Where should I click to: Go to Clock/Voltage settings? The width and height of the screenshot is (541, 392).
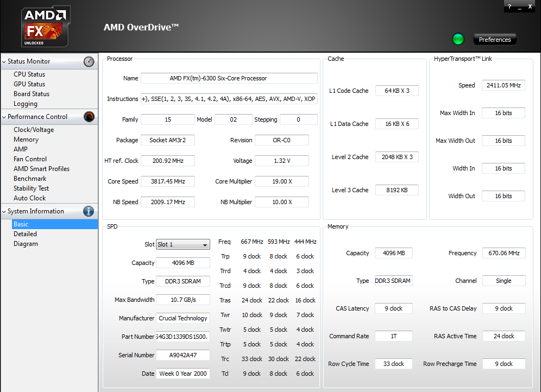coord(34,130)
